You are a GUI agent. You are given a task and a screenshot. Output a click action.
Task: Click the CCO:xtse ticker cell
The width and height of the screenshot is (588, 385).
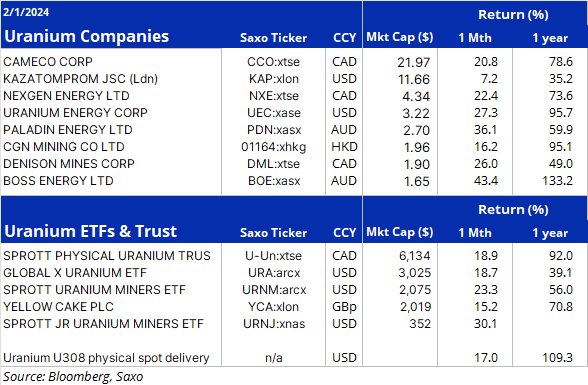pyautogui.click(x=273, y=61)
